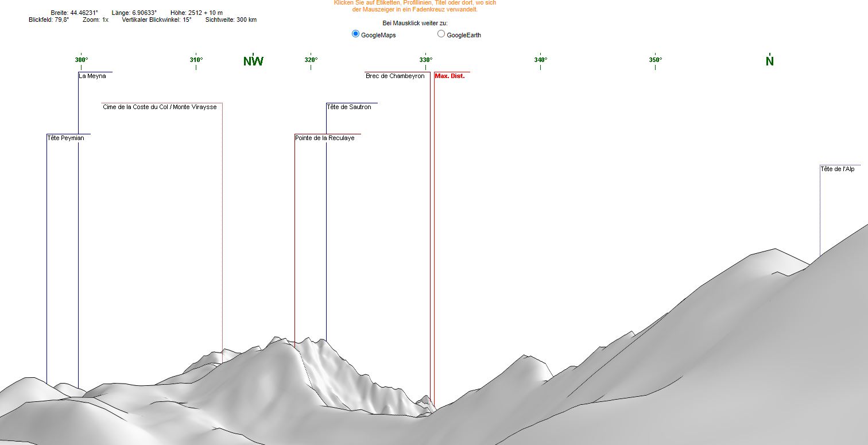
Task: Click the Tête Peymian peak label
Action: coord(65,138)
